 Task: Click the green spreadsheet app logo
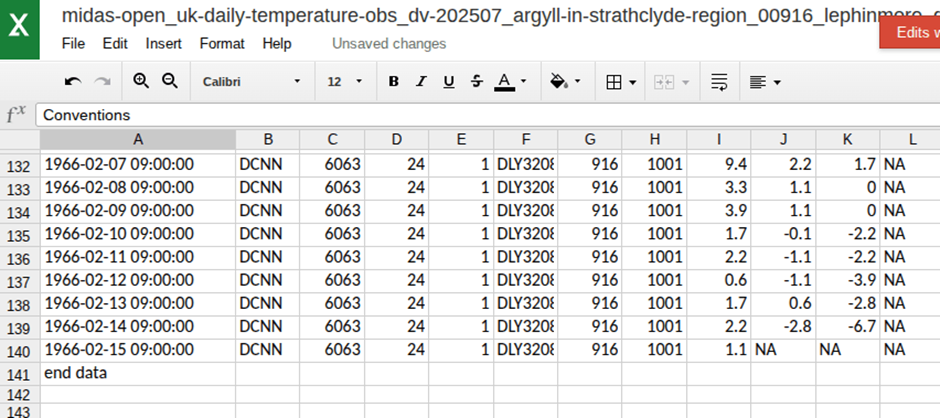tap(20, 30)
